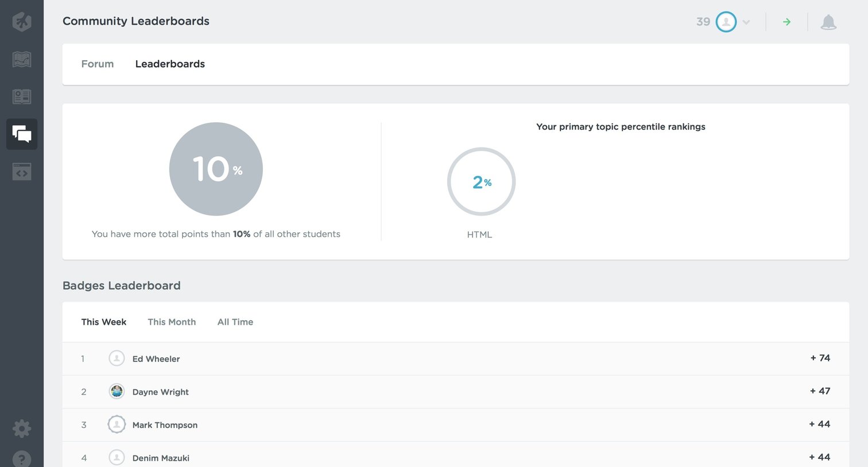
Task: Open the Treehouse logo home icon
Action: [22, 22]
